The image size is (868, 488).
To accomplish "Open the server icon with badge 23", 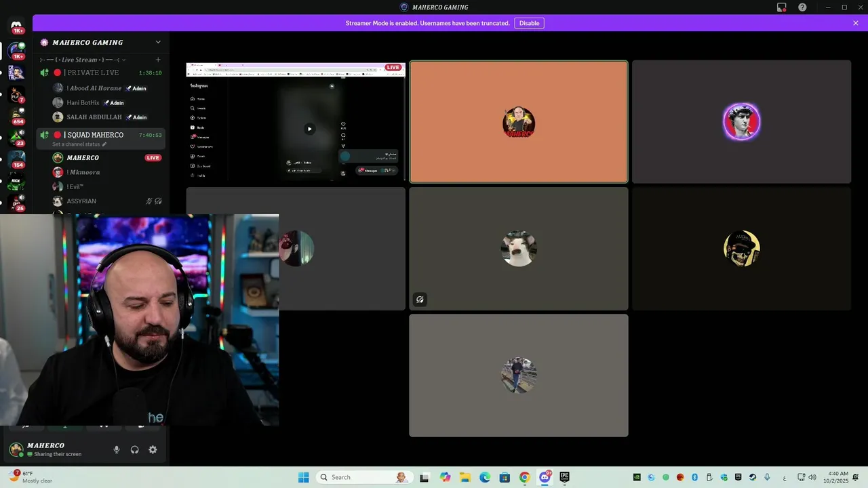I will pos(16,138).
